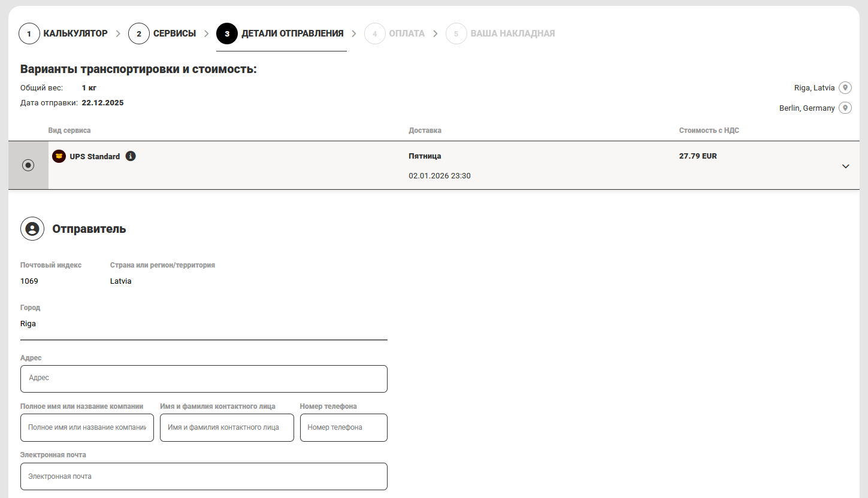Viewport: 868px width, 498px height.
Task: Focus the Полное имя или название компании field
Action: 87,427
